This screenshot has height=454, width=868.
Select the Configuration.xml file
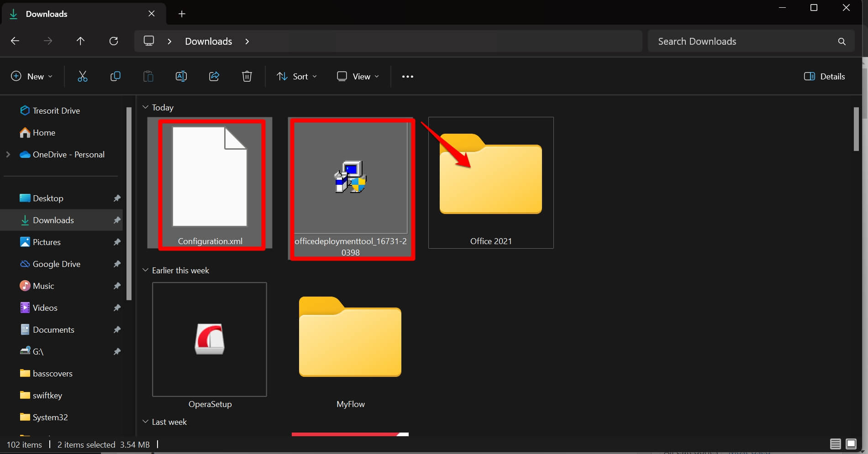click(x=210, y=183)
